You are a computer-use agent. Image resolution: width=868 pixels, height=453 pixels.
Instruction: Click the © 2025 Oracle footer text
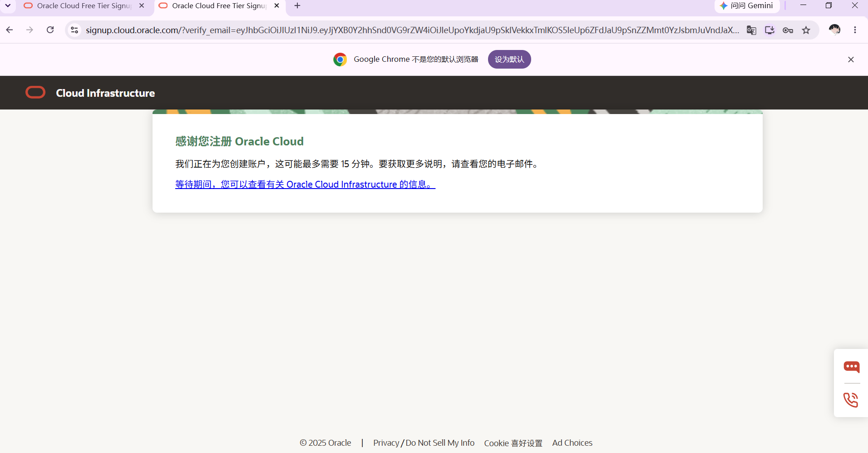[x=325, y=443]
